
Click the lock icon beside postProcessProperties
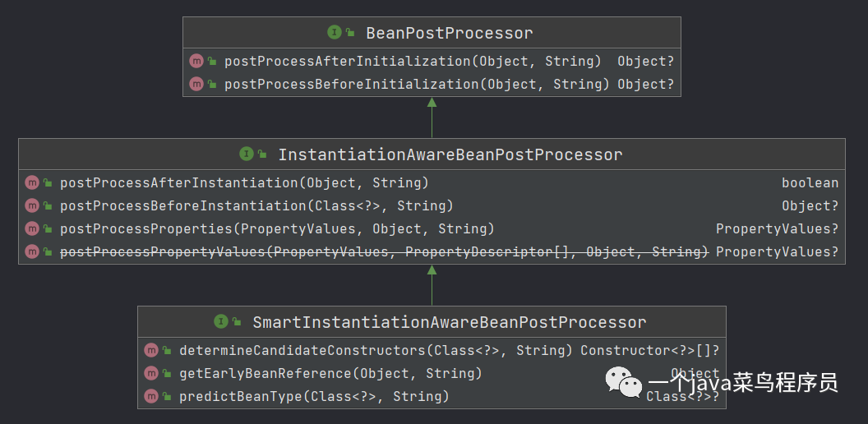(x=48, y=229)
